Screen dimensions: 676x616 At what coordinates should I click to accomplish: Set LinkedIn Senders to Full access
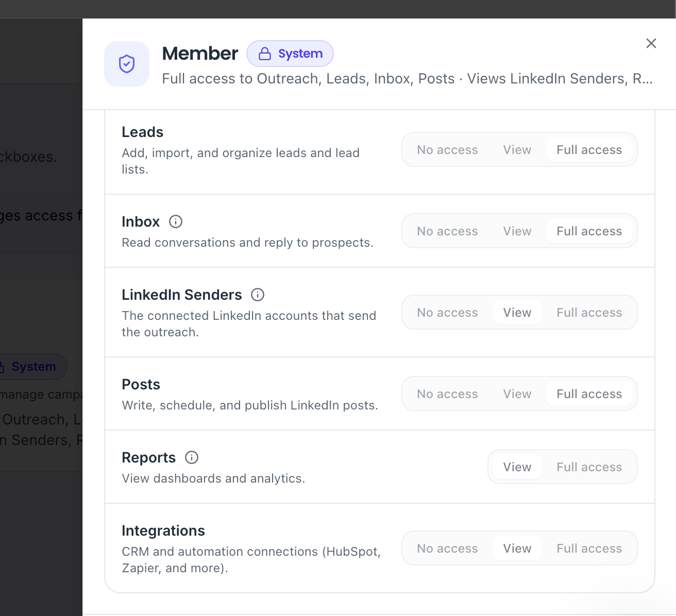click(589, 313)
